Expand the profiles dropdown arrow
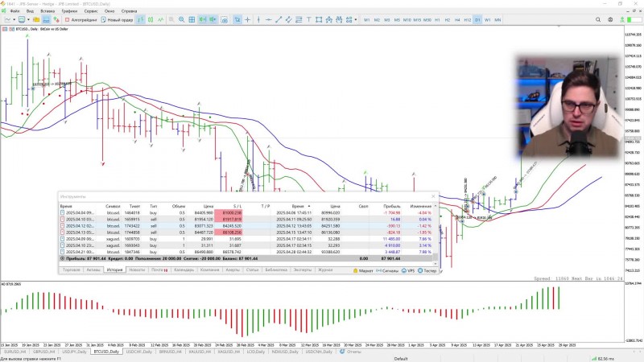644x362 pixels. (x=28, y=19)
